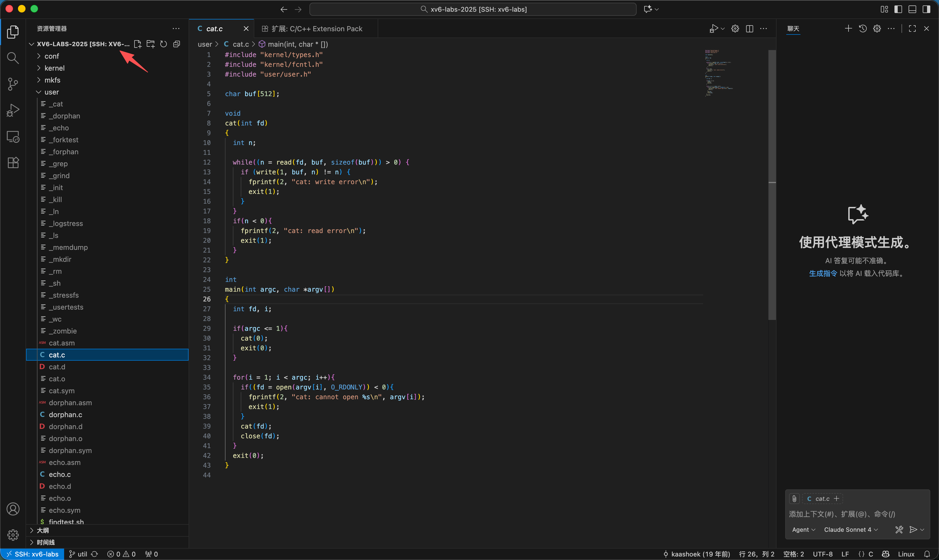Viewport: 939px width, 560px height.
Task: Switch to C/C++ Extension Pack tab
Action: point(316,29)
